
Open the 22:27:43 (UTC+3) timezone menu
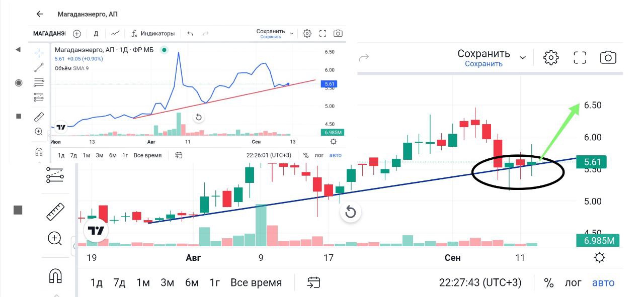point(480,282)
